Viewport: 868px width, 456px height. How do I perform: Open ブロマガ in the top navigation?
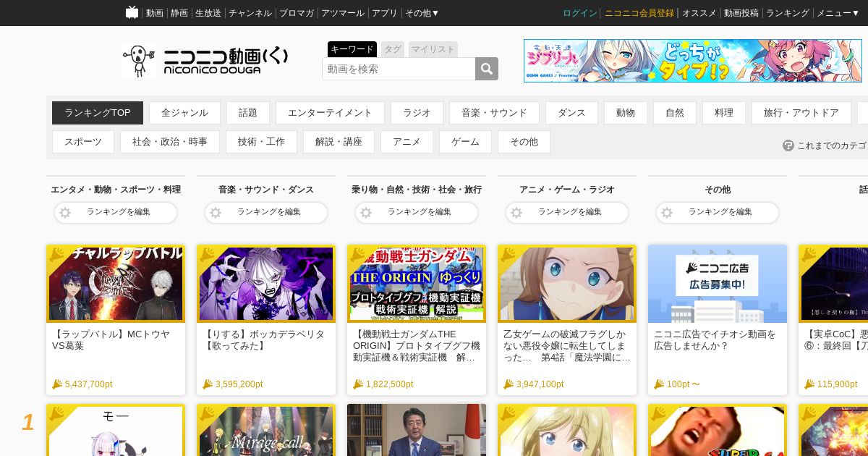pos(297,13)
